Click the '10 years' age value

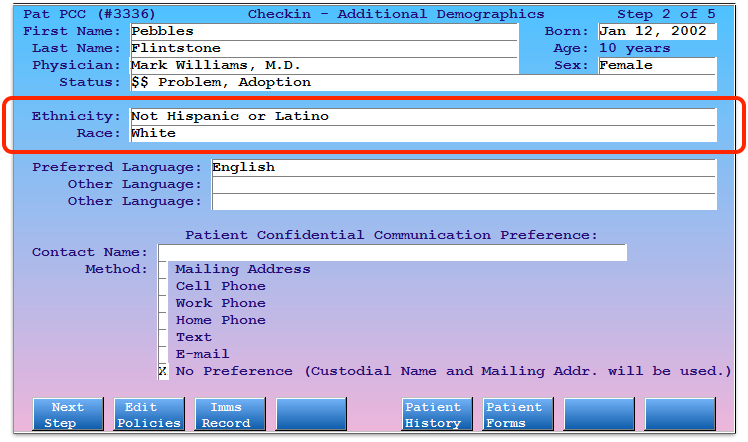634,48
